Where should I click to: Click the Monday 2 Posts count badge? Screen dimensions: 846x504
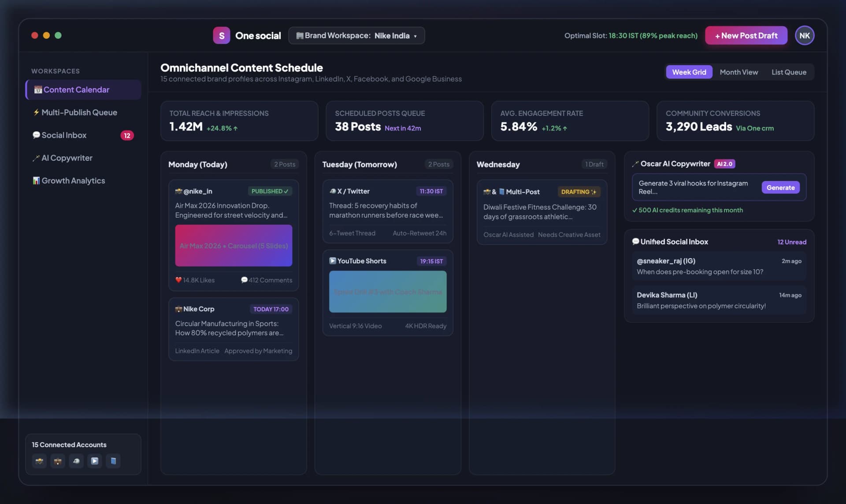tap(285, 164)
